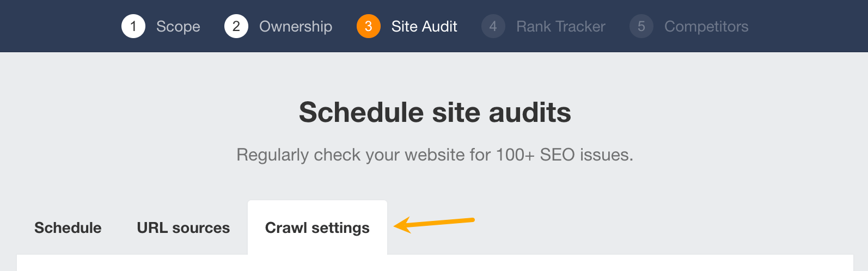Jump to the Rank Tracker step
868x271 pixels.
click(561, 26)
